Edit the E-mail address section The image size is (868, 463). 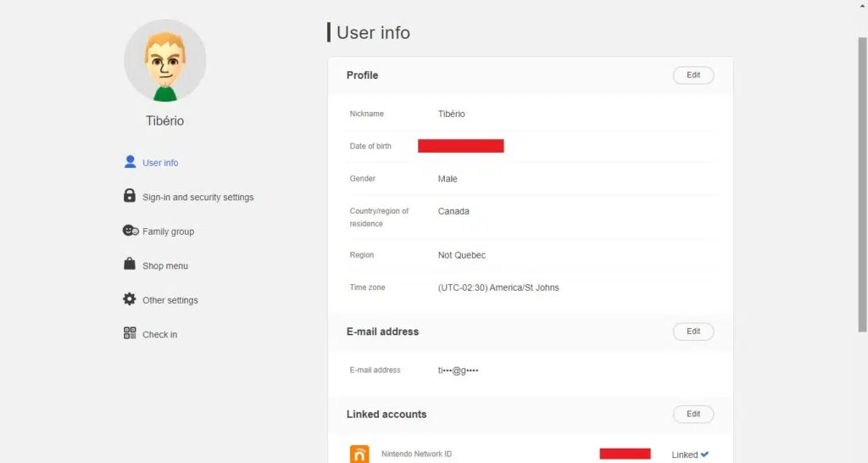coord(693,332)
